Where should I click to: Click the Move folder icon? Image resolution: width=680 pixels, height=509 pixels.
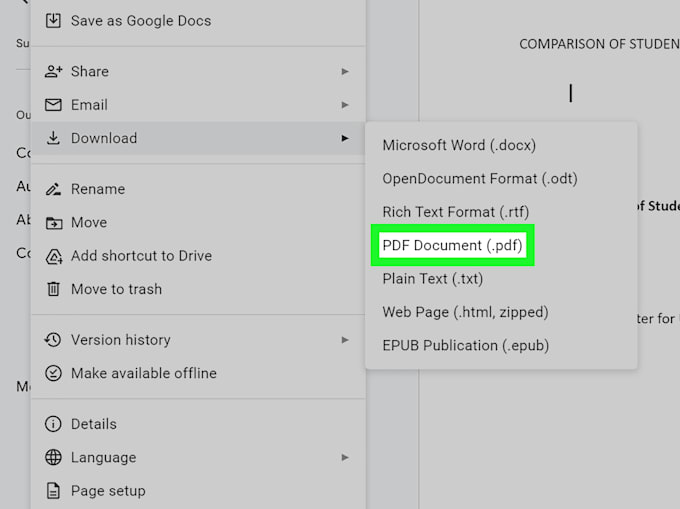(54, 222)
